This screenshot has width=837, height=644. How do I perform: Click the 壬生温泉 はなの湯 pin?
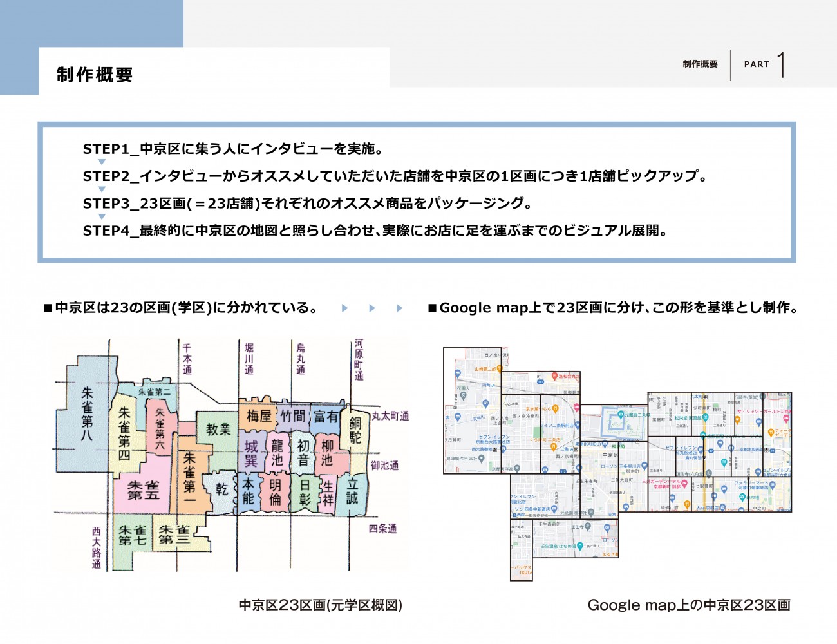point(580,546)
